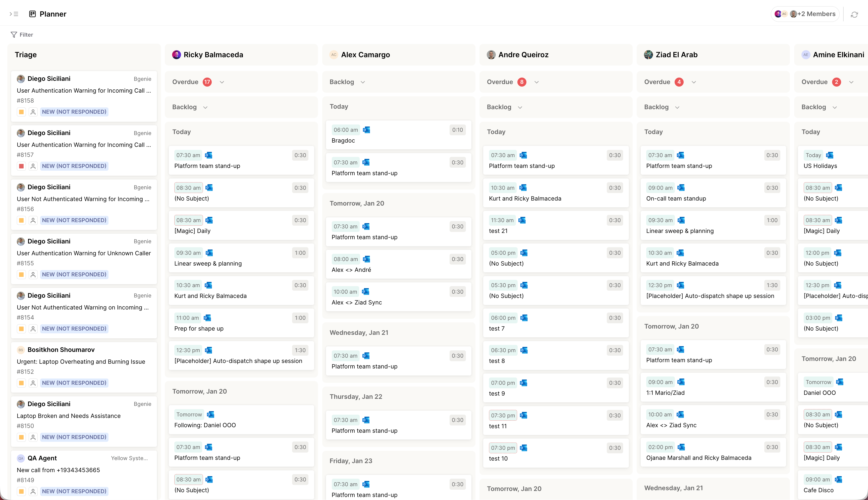This screenshot has width=868, height=500.
Task: Click the assignee person icon on ticket #8158
Action: click(x=33, y=112)
